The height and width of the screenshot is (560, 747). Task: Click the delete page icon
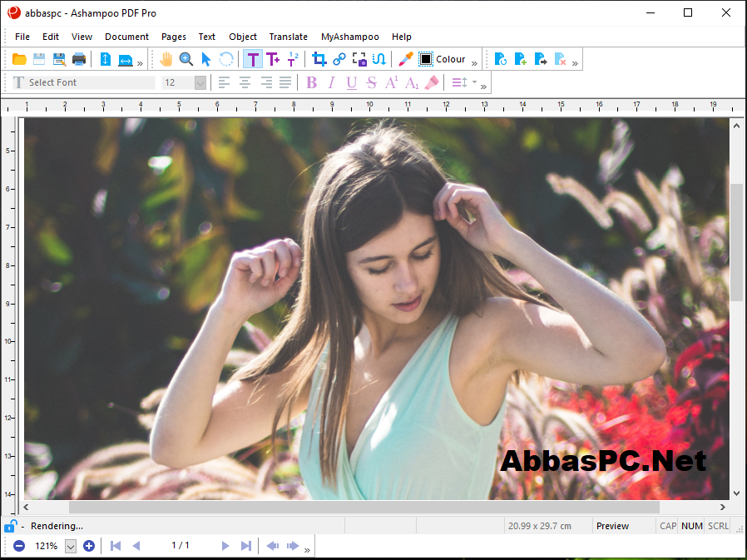561,59
